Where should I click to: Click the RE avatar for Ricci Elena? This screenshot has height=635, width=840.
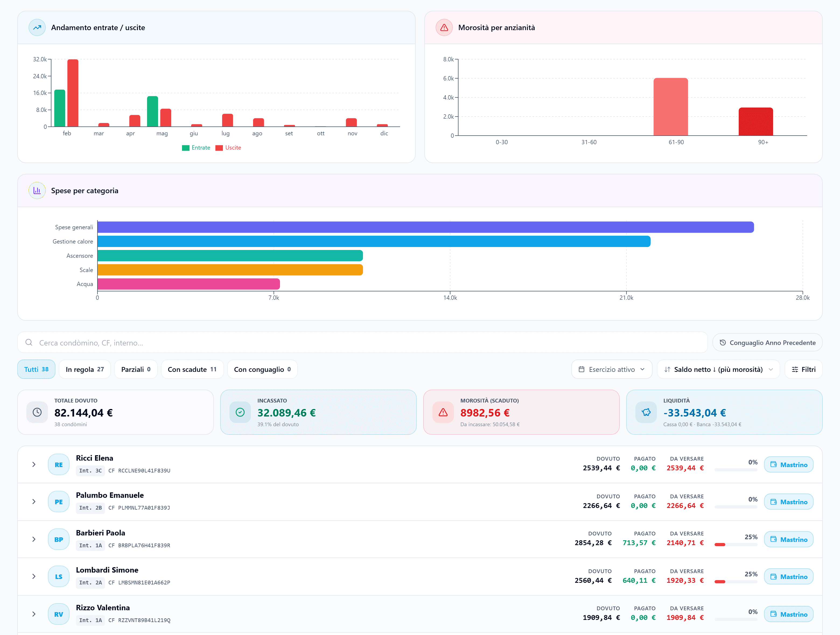click(58, 465)
